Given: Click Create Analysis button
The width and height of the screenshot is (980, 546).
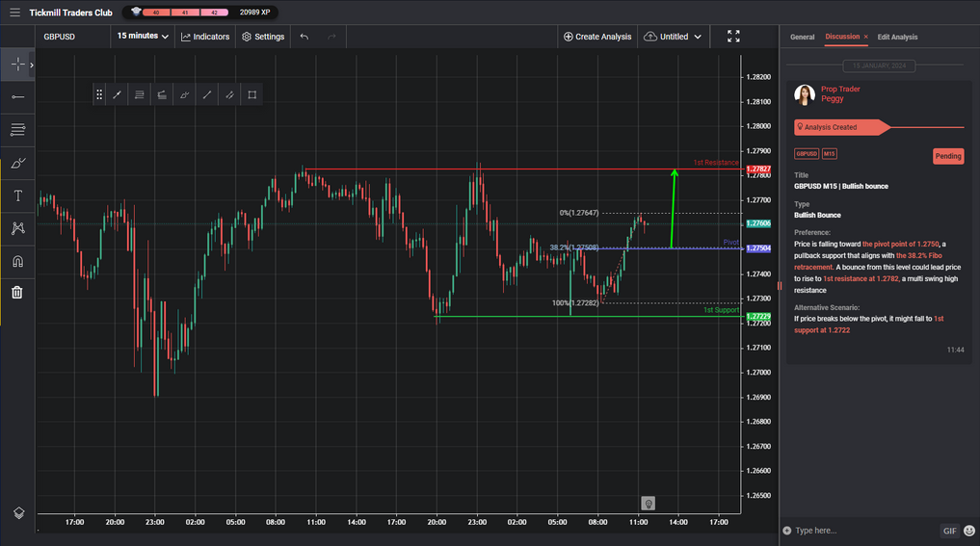Looking at the screenshot, I should [597, 37].
